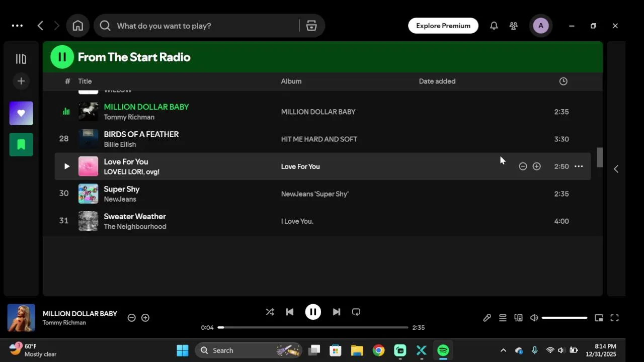Screen dimensions: 644x362
Task: Click the search magnifier icon
Action: pyautogui.click(x=105, y=26)
